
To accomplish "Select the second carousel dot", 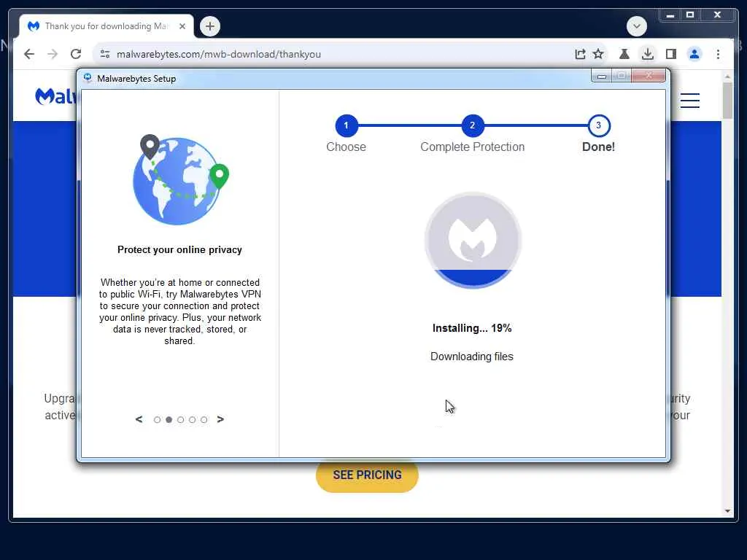I will pos(169,419).
